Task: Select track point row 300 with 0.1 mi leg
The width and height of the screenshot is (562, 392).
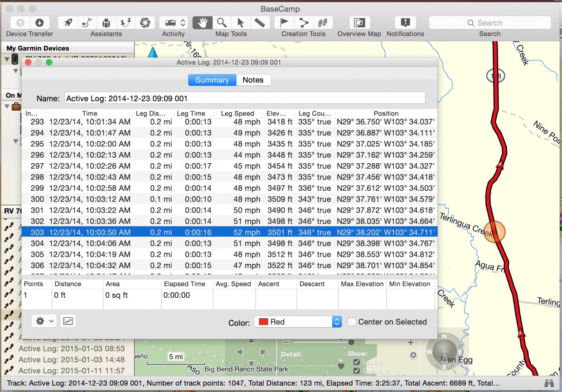Action: (229, 199)
